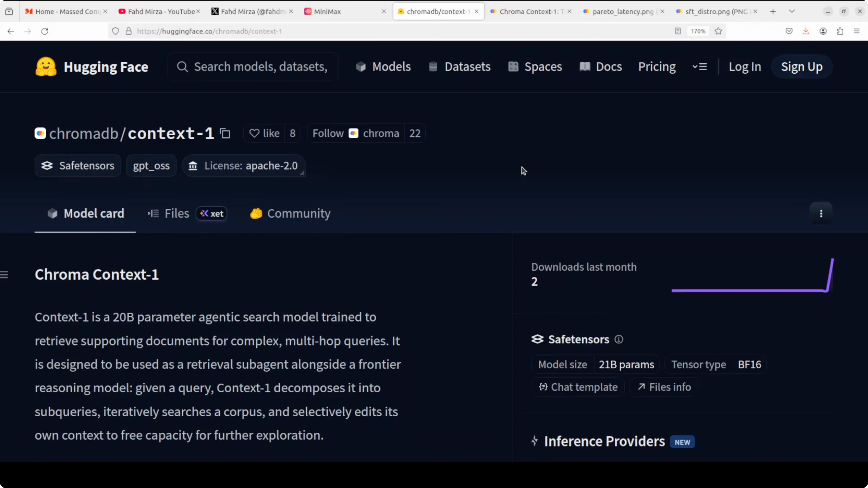Expand the navigation more-menu next to Pricing
The image size is (868, 488).
pos(700,67)
